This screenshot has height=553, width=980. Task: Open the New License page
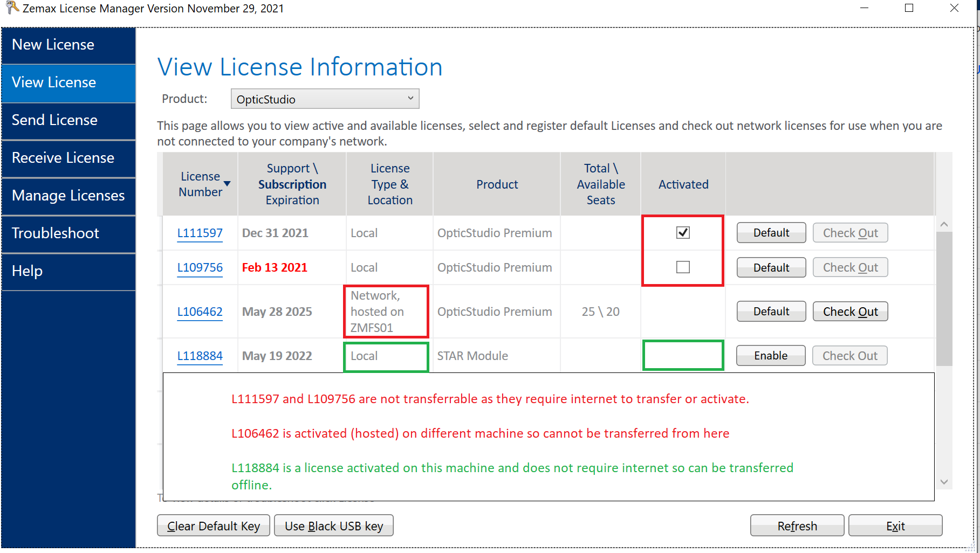[68, 45]
